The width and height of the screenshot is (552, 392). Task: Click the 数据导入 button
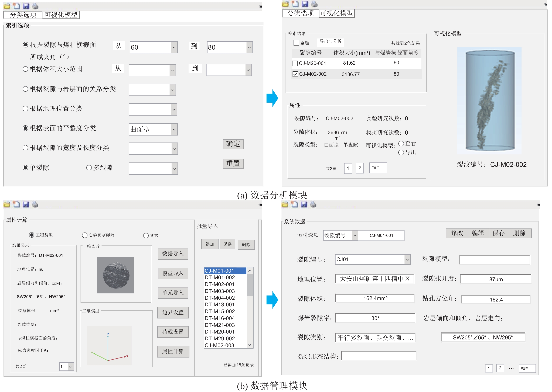[x=173, y=254]
